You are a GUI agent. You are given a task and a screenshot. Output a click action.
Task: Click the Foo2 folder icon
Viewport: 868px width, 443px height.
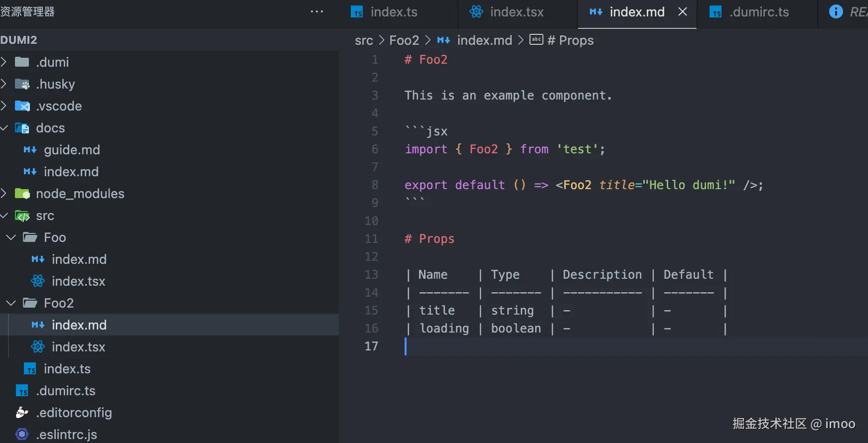coord(30,303)
